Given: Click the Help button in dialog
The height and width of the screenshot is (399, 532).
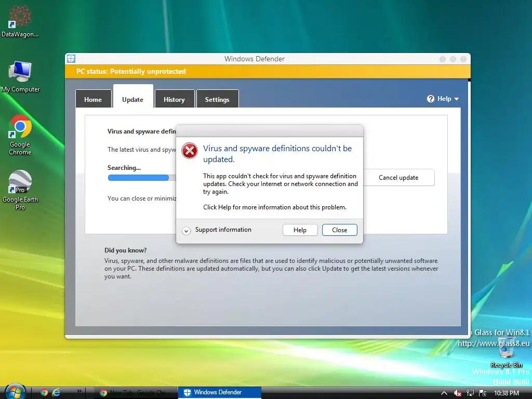Looking at the screenshot, I should tap(300, 230).
